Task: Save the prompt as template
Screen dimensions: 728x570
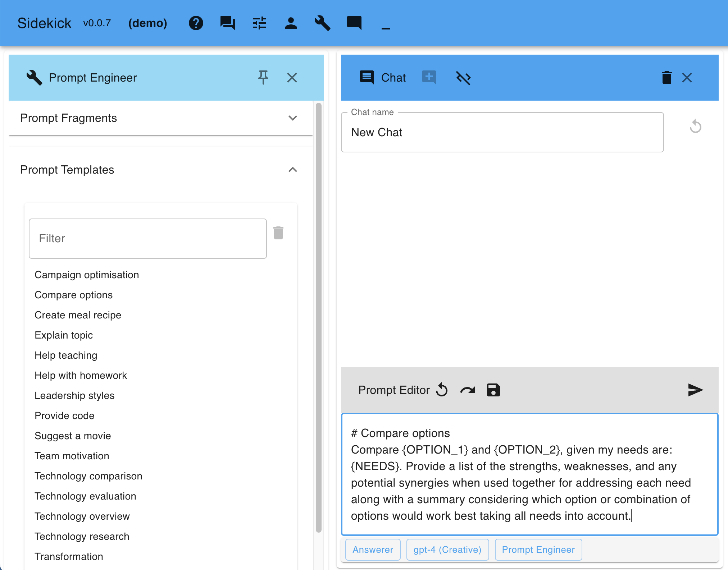Action: click(493, 390)
